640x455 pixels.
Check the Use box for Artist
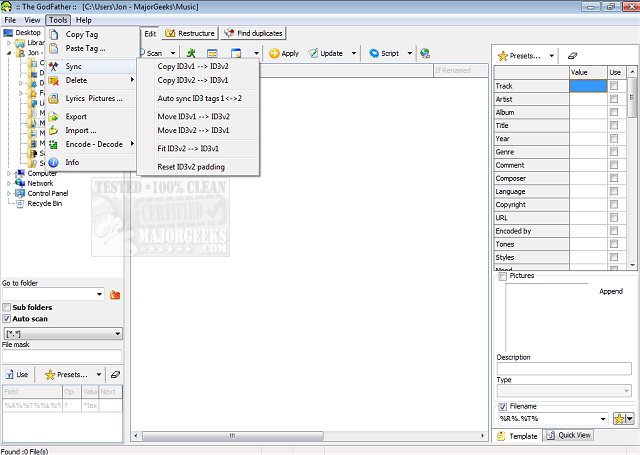pos(613,99)
